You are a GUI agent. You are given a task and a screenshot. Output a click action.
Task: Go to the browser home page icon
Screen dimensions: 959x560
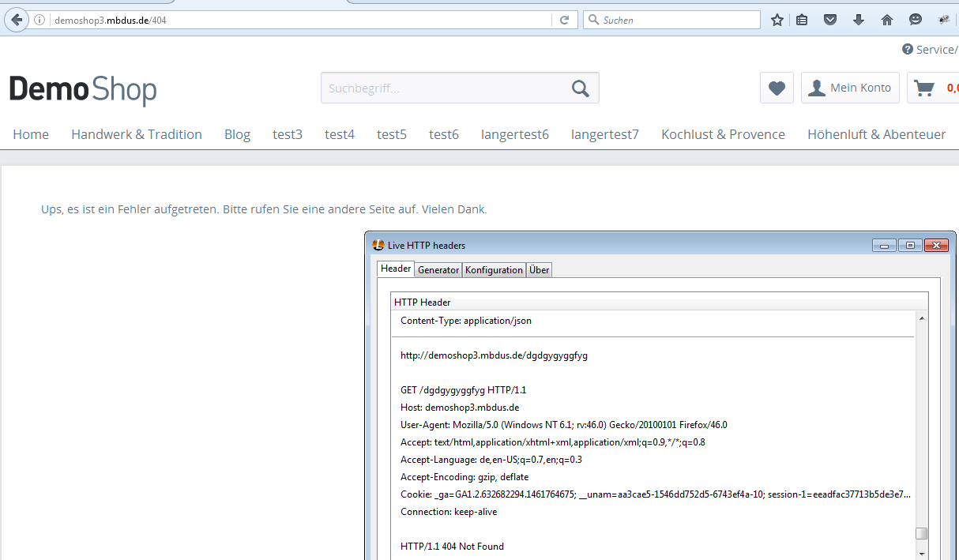[887, 20]
